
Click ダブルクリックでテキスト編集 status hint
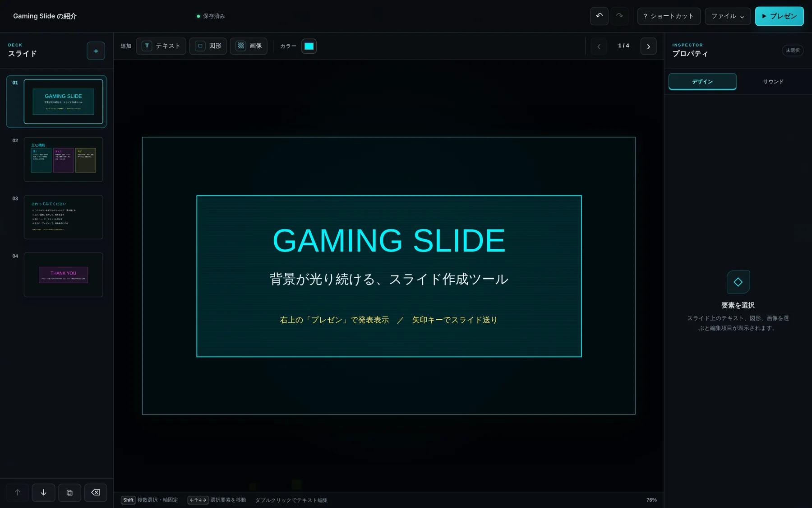point(291,500)
